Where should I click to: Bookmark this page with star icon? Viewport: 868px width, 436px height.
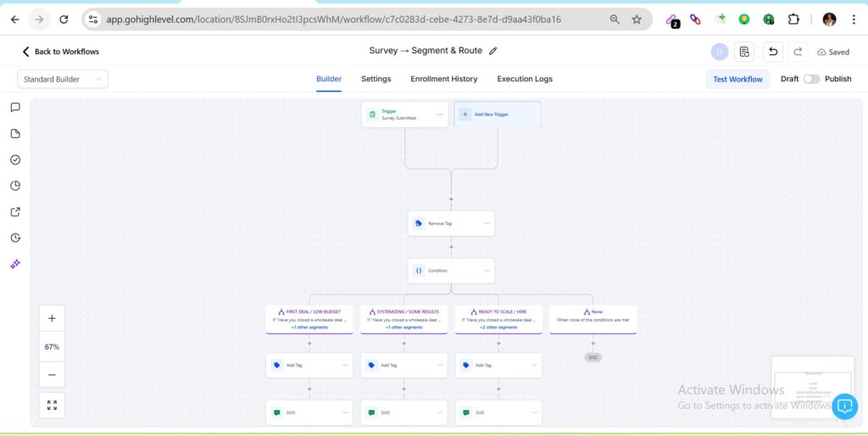click(x=637, y=20)
